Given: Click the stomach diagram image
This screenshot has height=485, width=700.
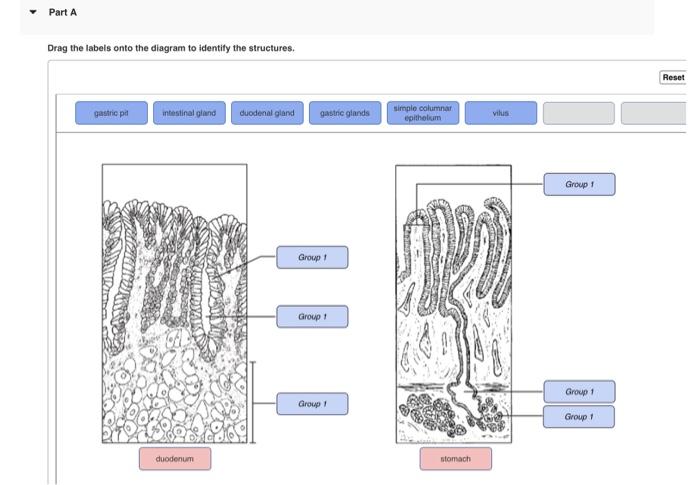Looking at the screenshot, I should point(454,304).
